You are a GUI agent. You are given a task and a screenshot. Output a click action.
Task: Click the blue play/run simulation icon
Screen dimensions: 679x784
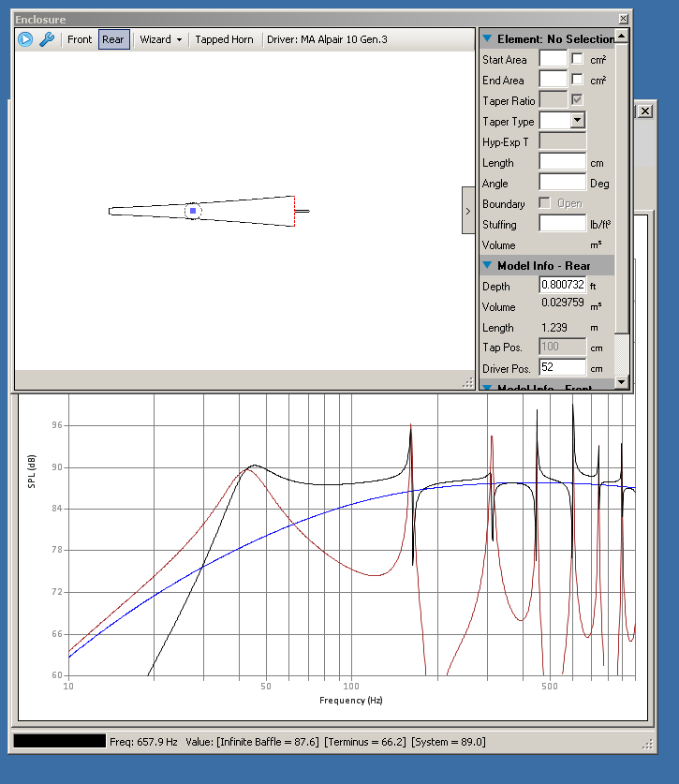[x=25, y=39]
